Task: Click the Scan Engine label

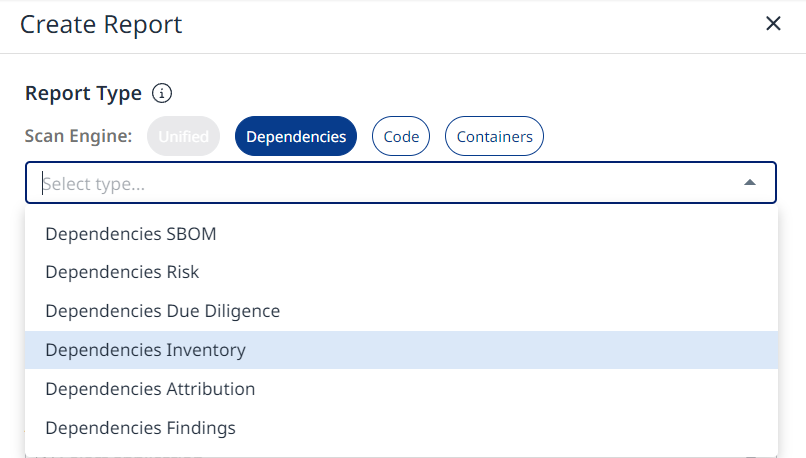Action: 78,137
